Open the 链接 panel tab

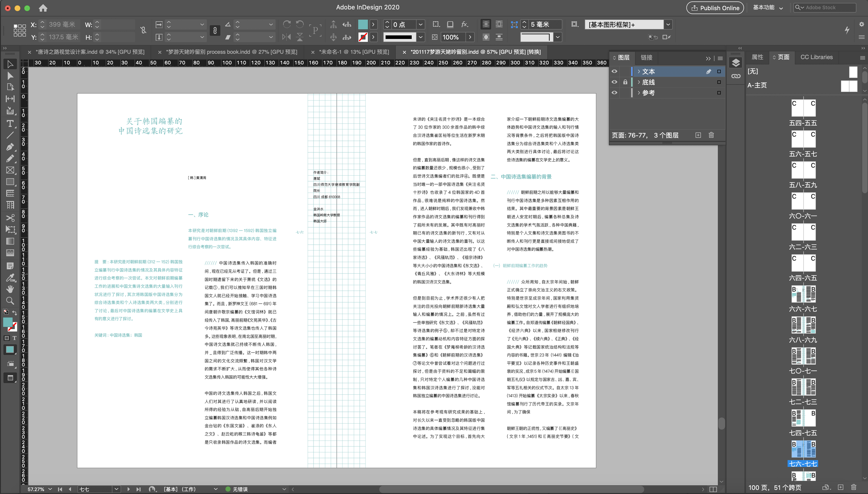click(646, 58)
